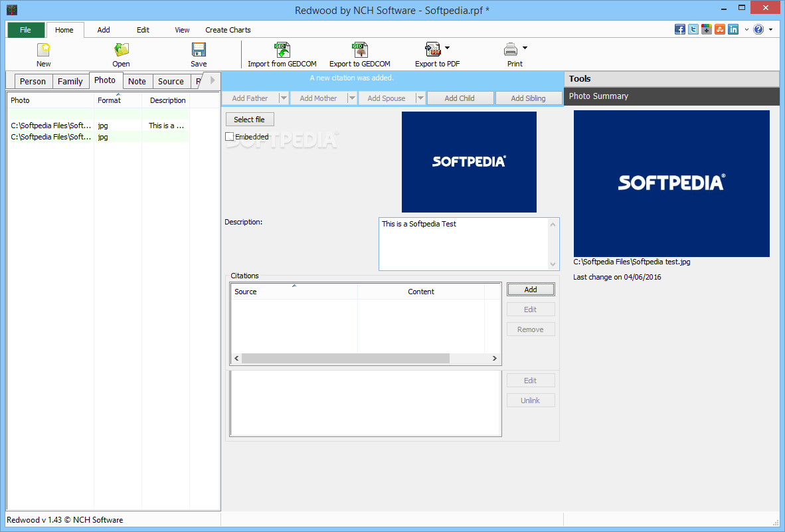Switch to the Home ribbon tab
Screen dimensions: 785x532
click(64, 30)
